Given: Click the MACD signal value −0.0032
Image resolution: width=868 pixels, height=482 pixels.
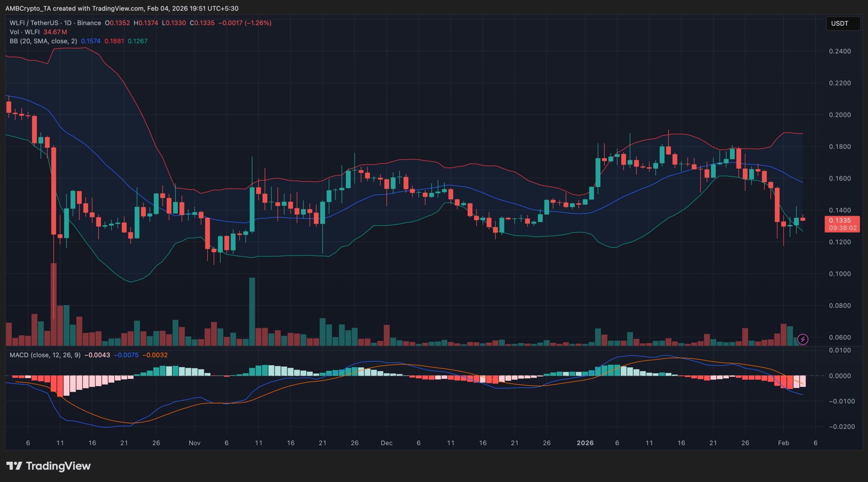Looking at the screenshot, I should coord(155,355).
